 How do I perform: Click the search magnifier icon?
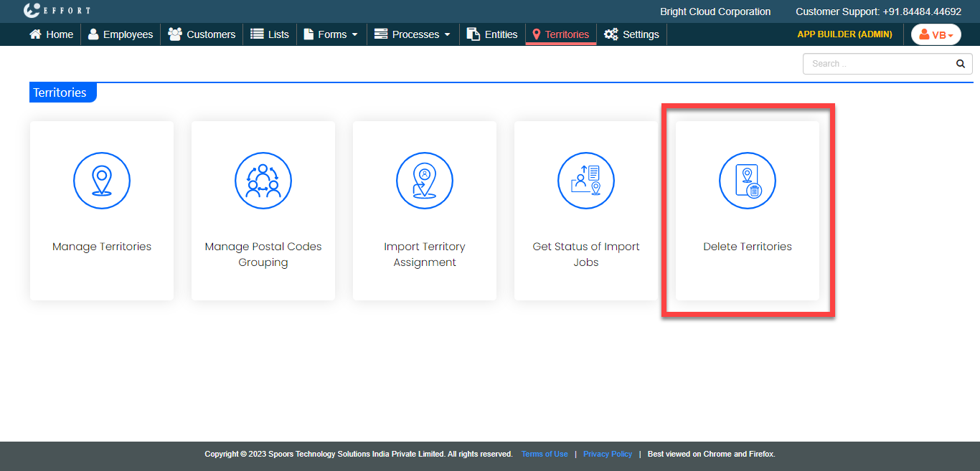(961, 64)
